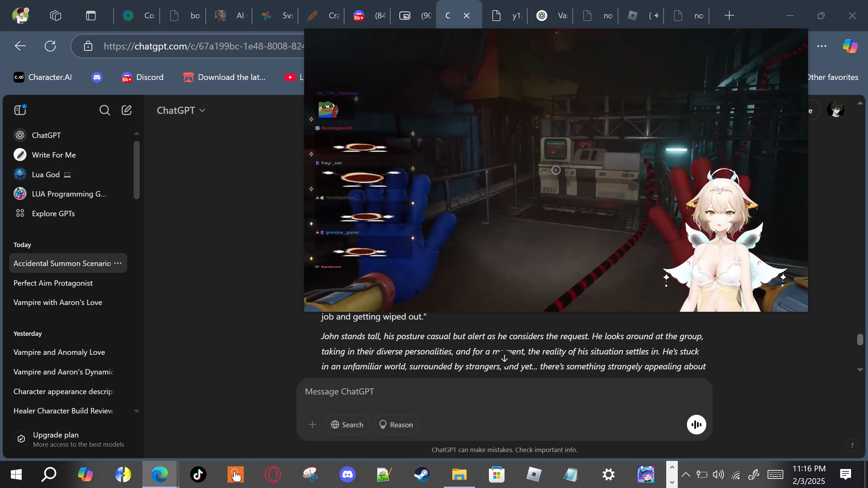Screen dimensions: 868x488
Task: Open the ChatGPT sidebar toggle icon
Action: [20, 110]
